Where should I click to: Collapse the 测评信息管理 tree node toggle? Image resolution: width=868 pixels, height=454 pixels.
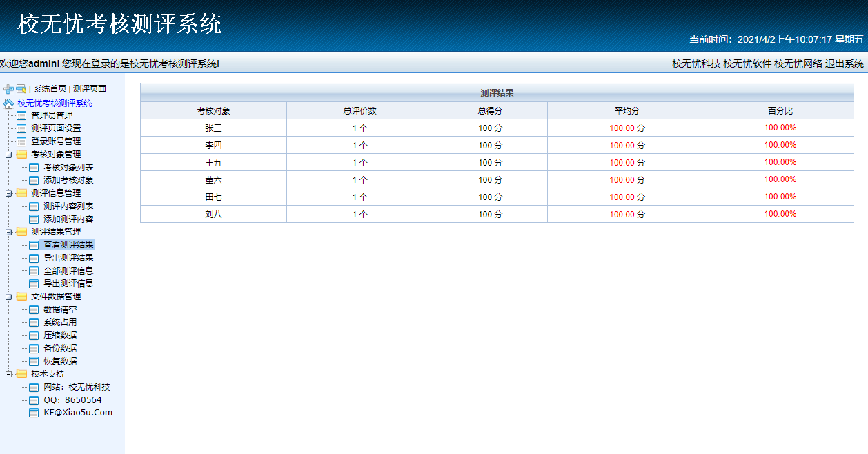pos(8,193)
